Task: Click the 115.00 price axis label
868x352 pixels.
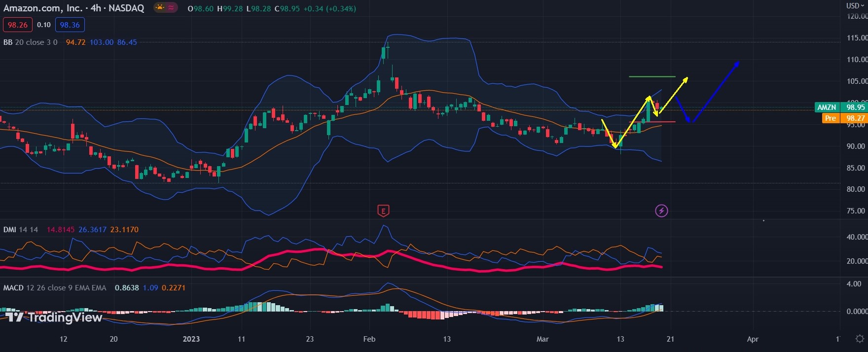Action: [x=857, y=38]
